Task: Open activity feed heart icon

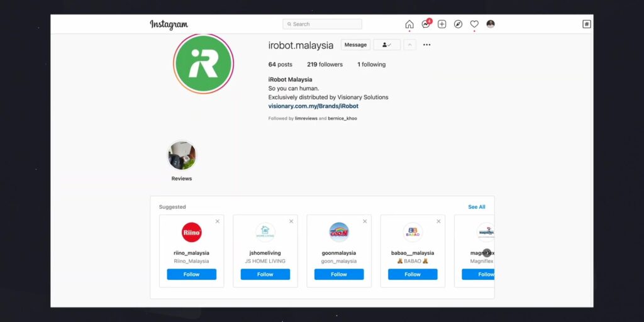Action: click(474, 25)
